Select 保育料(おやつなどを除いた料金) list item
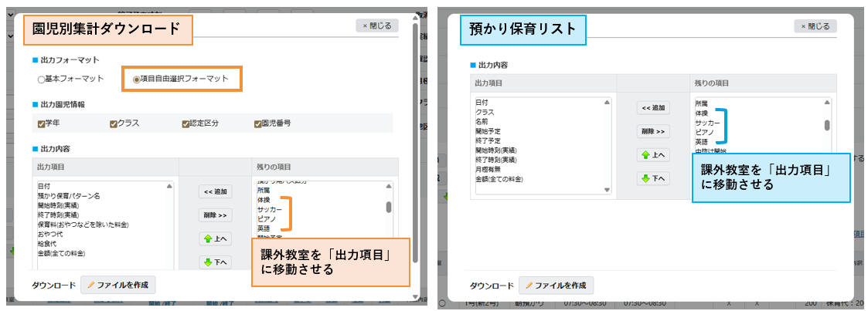 coord(83,225)
